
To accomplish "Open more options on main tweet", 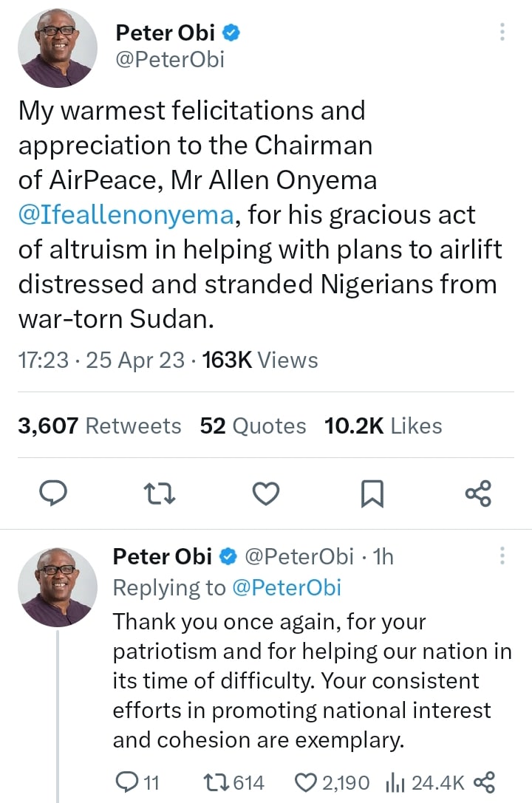I will tap(502, 33).
